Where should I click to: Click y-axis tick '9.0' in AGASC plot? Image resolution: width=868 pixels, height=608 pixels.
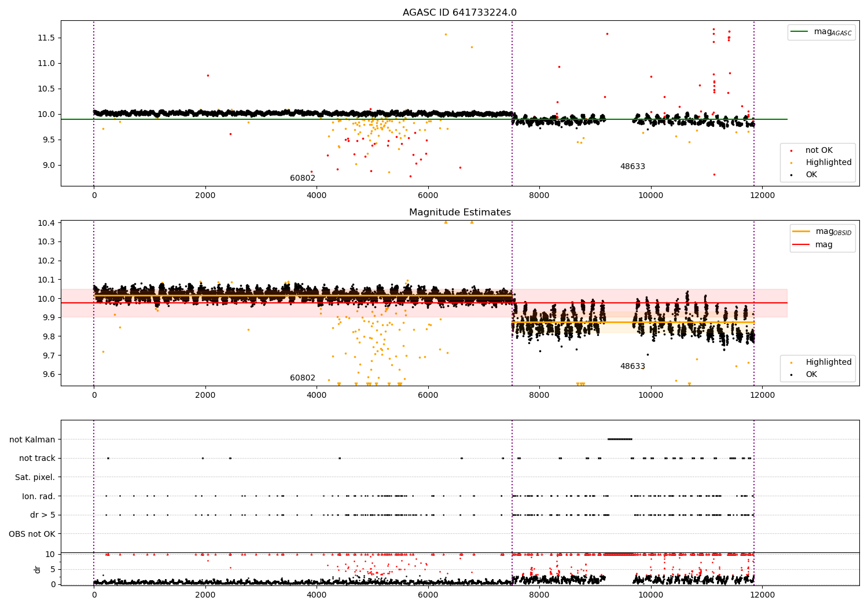tap(48, 165)
